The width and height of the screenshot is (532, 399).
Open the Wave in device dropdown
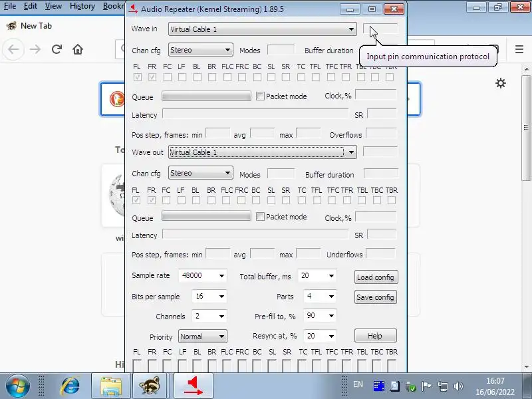coord(262,29)
